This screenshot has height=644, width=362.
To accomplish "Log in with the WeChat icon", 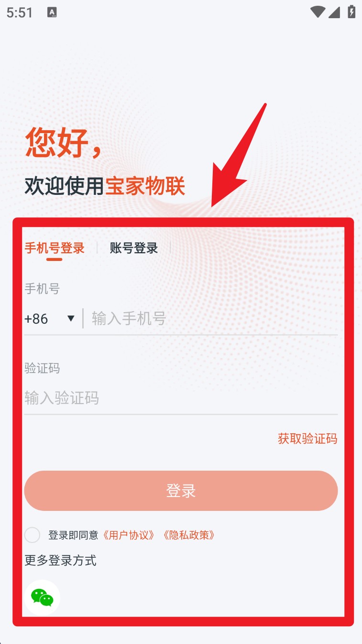I will click(42, 597).
